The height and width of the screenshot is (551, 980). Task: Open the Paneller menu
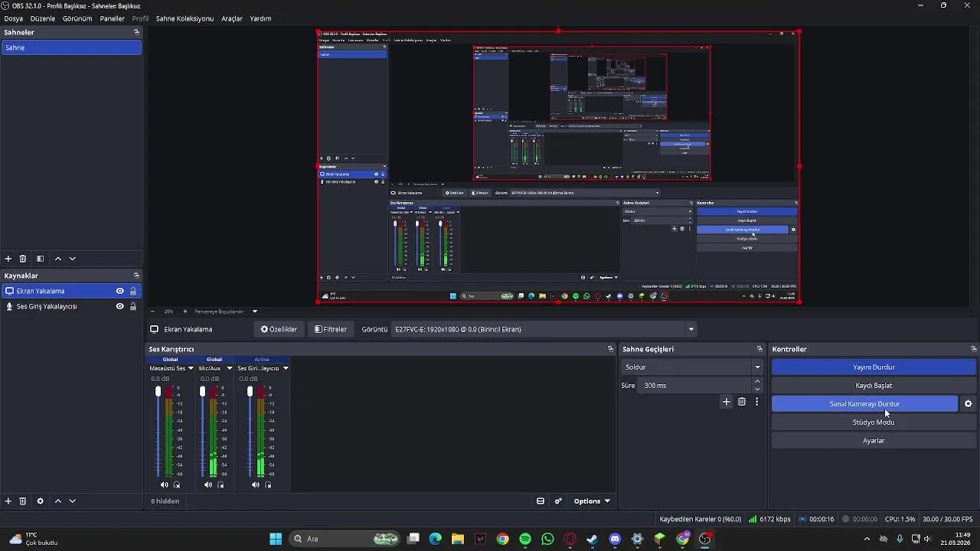click(x=112, y=18)
